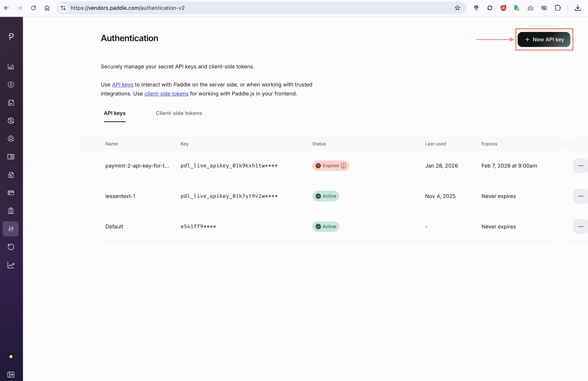Click the Expired status info badge

tap(344, 166)
